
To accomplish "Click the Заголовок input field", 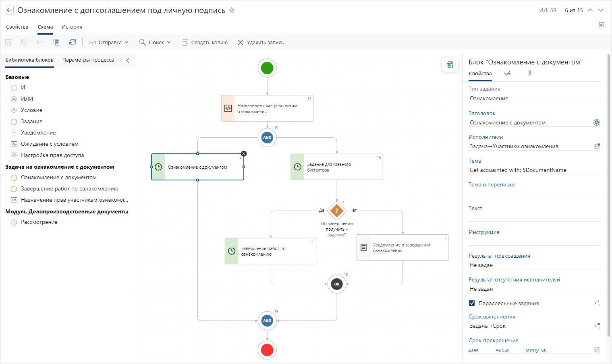I will (529, 122).
